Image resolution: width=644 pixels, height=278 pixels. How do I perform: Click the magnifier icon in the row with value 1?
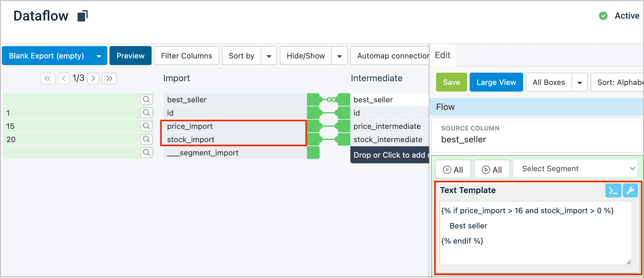pos(146,113)
